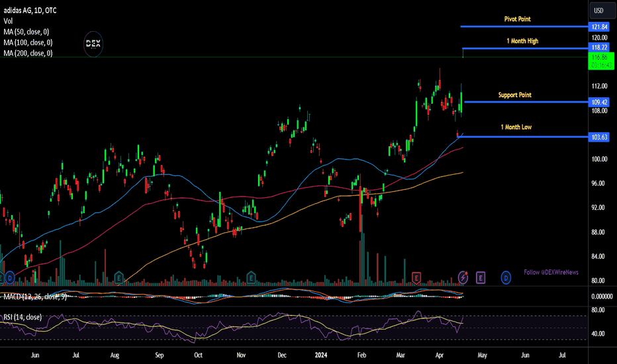Open the red earnings marker in March
Screen dimensions: 617x364
(x=416, y=278)
